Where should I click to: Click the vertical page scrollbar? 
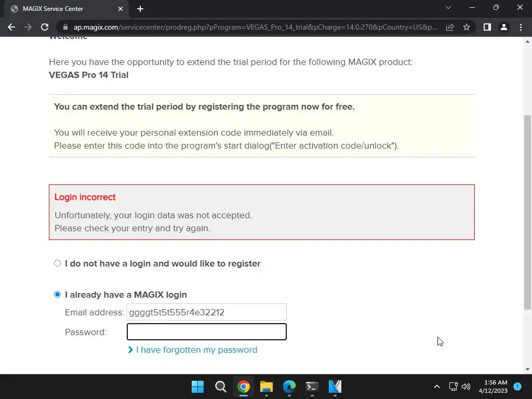[527, 212]
